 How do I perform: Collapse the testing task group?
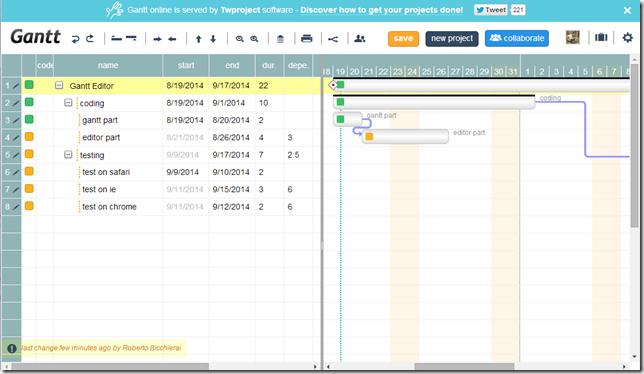[68, 155]
